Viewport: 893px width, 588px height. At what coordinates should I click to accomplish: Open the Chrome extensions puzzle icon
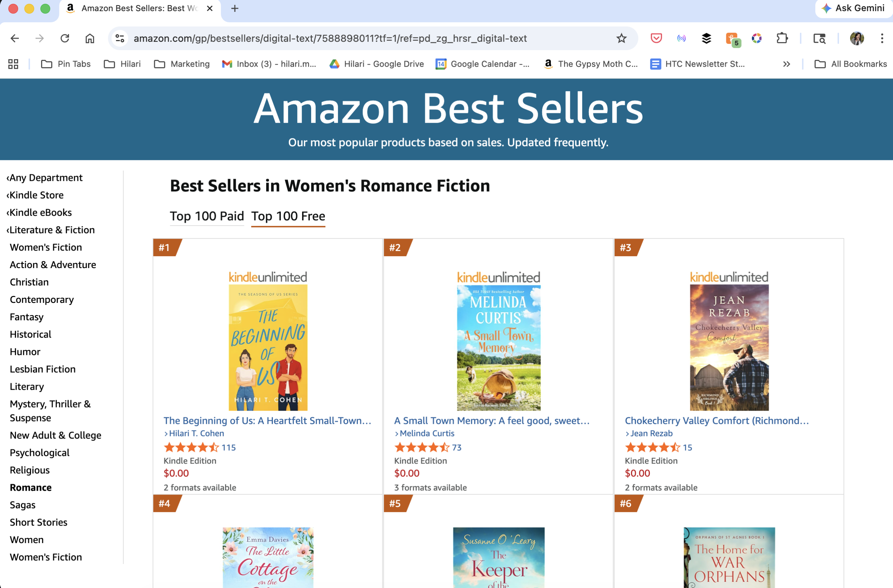click(782, 38)
